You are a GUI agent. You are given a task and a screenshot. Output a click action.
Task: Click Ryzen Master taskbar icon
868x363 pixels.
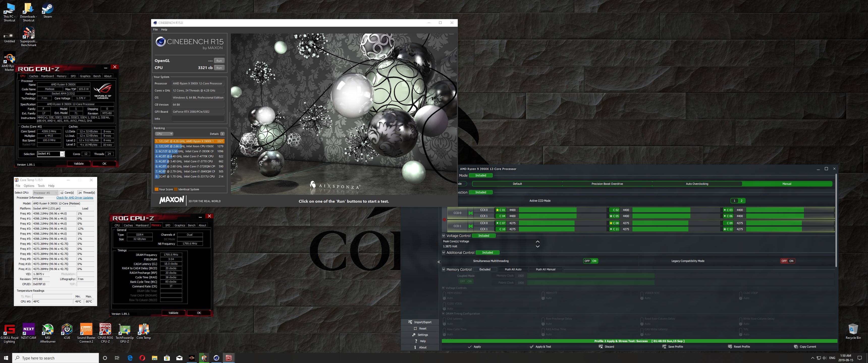coord(192,358)
